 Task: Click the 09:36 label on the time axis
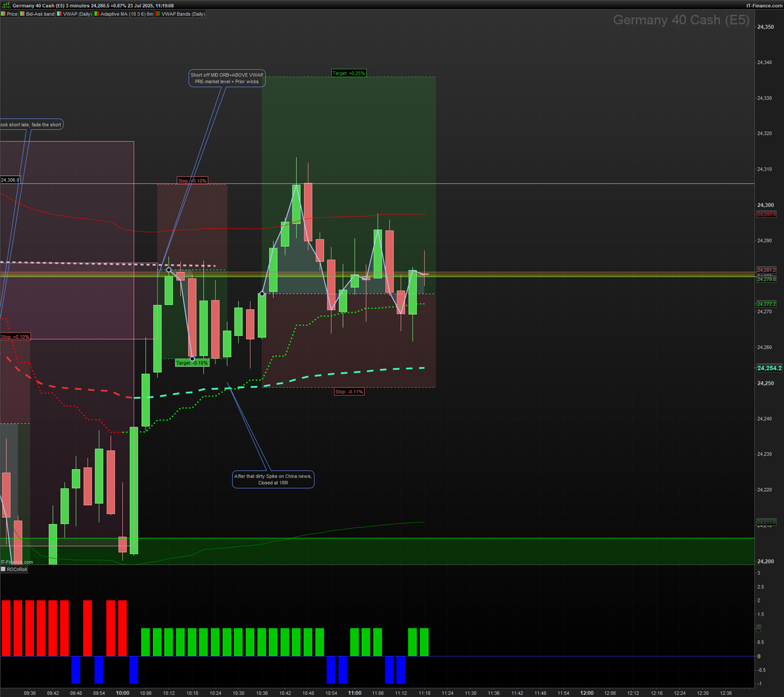29,693
